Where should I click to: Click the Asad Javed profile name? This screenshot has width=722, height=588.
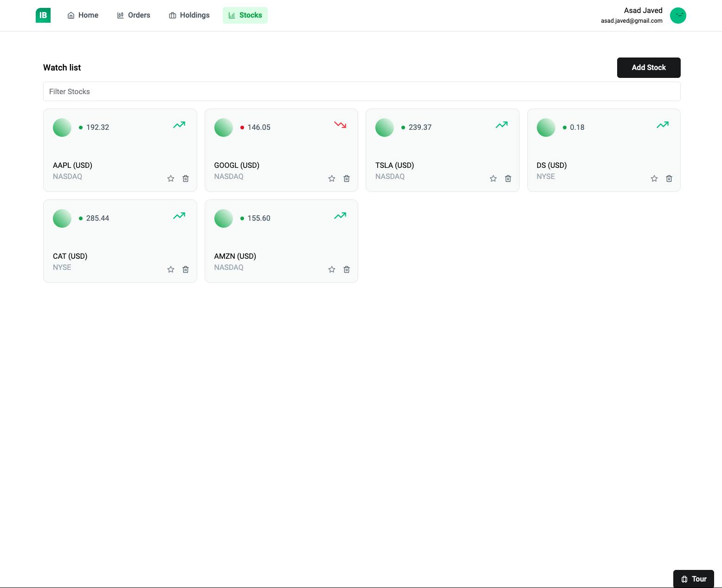pos(643,10)
